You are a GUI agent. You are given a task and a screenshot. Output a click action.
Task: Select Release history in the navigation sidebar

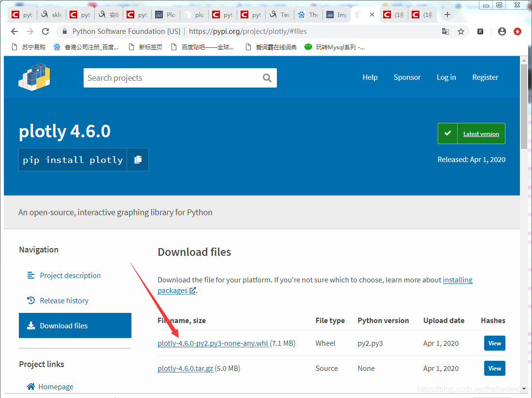(63, 300)
